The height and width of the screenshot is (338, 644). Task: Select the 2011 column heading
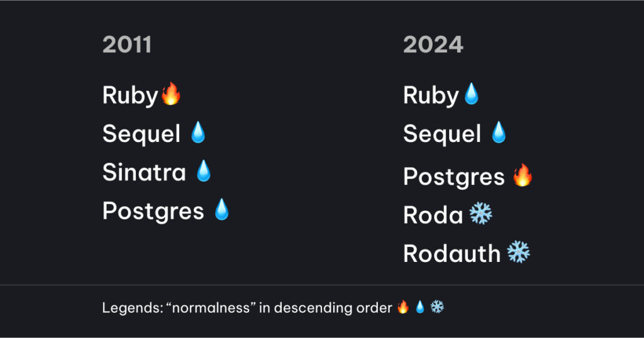127,45
